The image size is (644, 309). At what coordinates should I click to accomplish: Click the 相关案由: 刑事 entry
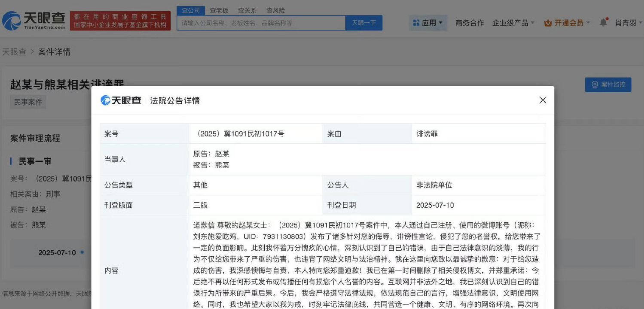[x=35, y=194]
